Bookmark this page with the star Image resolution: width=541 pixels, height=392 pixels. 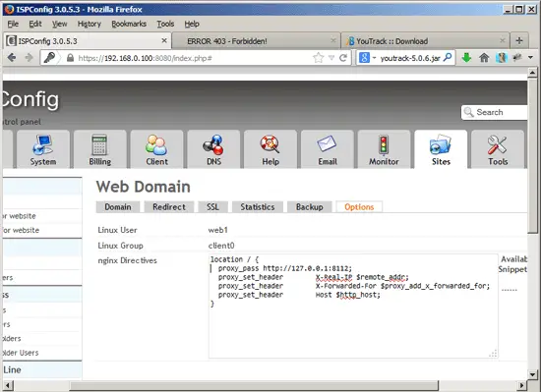tap(318, 58)
